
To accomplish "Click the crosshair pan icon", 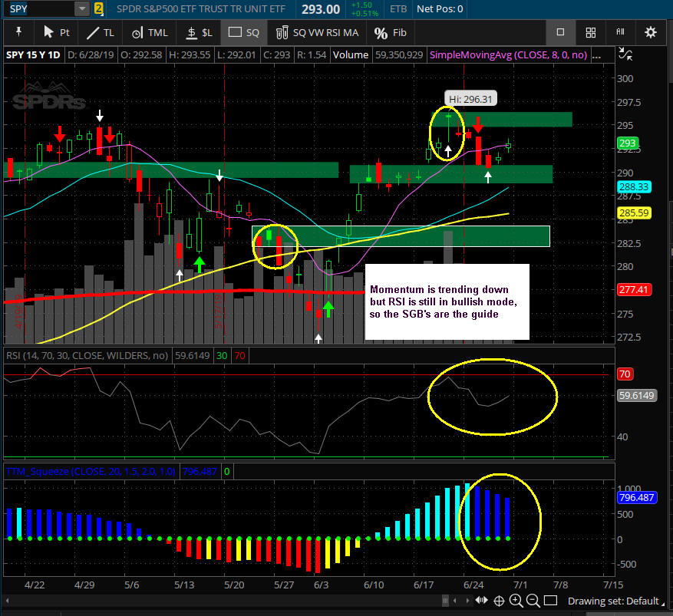I will click(x=500, y=601).
